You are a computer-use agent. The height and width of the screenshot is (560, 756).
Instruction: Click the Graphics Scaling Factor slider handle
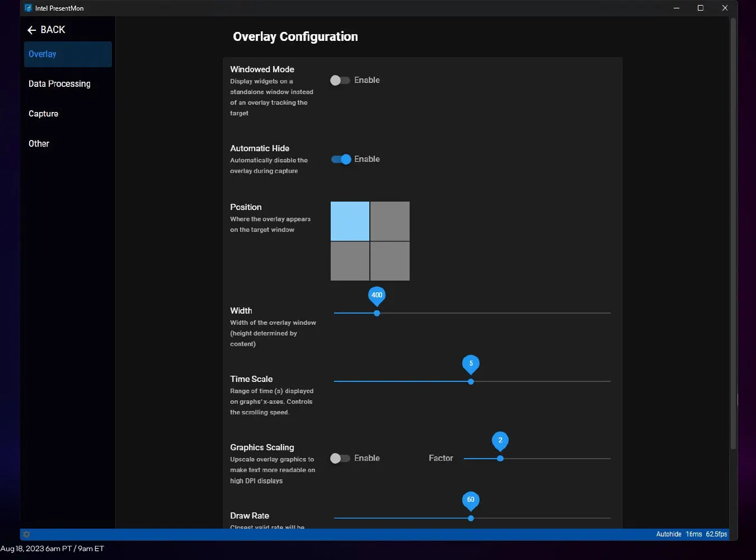[x=500, y=459]
